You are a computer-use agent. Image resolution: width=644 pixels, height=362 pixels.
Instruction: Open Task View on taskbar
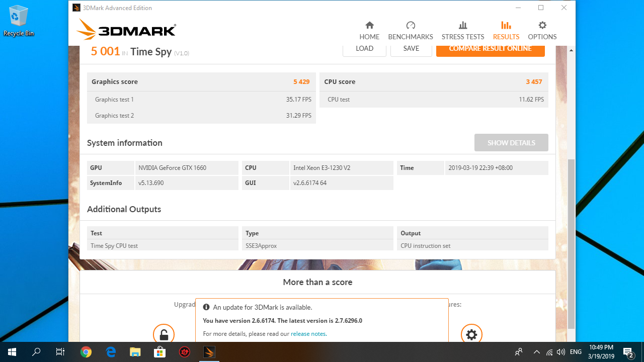click(x=60, y=352)
